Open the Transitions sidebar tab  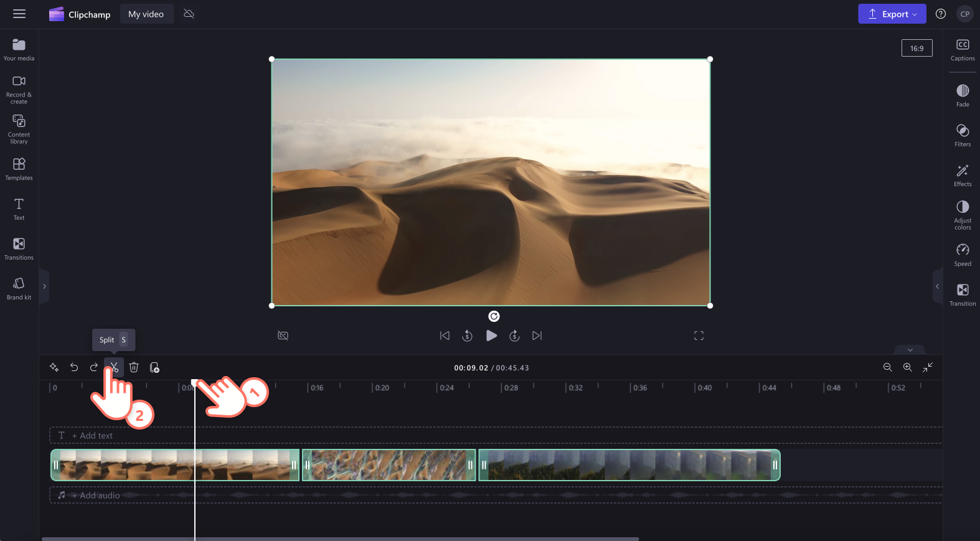pyautogui.click(x=19, y=248)
